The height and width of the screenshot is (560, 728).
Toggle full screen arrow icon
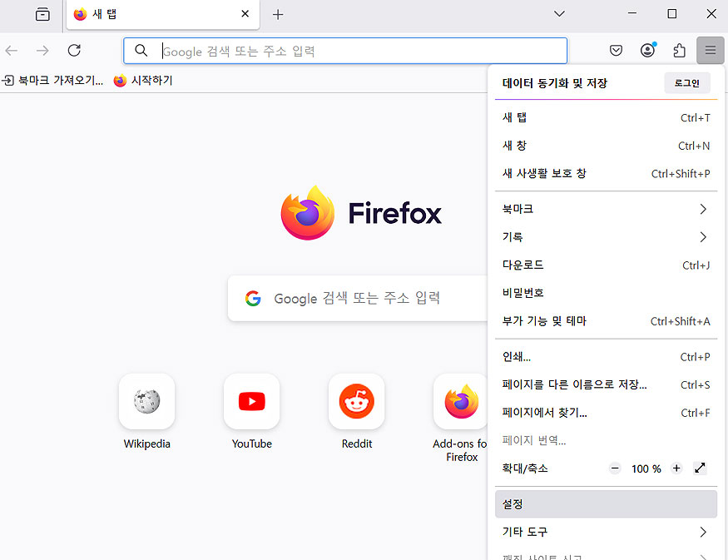coord(700,468)
